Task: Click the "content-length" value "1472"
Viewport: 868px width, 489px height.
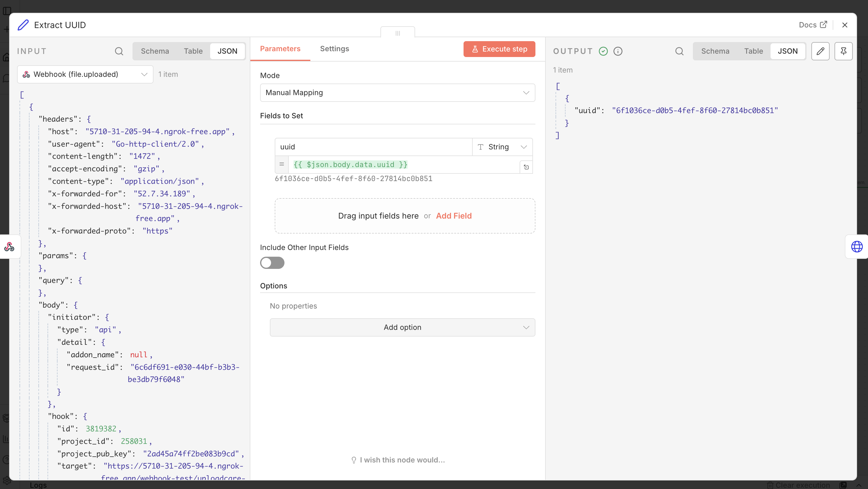Action: (x=142, y=156)
